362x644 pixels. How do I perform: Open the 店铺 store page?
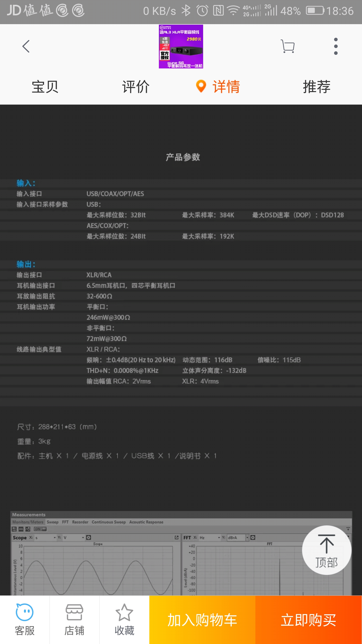pos(74,620)
